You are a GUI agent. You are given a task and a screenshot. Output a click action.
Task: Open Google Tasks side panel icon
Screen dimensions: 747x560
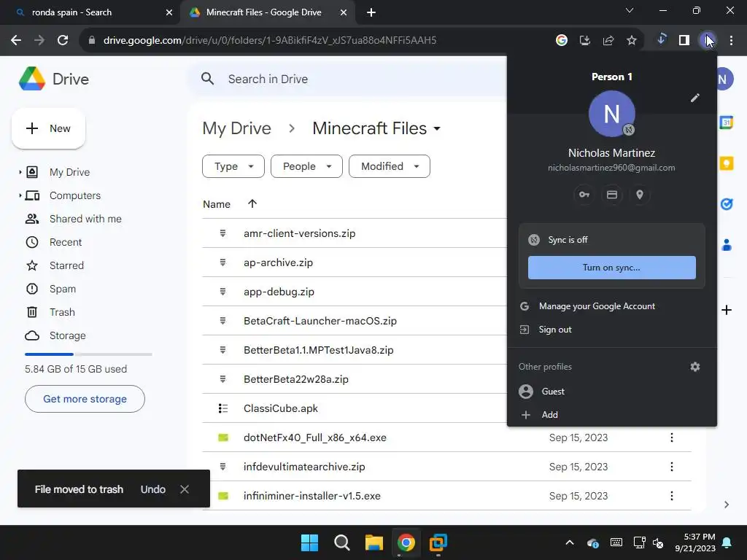click(x=727, y=204)
